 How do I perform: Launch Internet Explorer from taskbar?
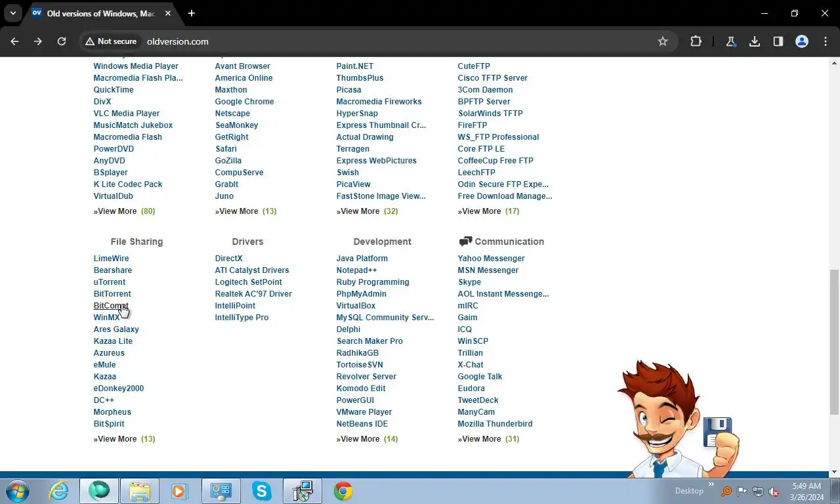click(58, 491)
